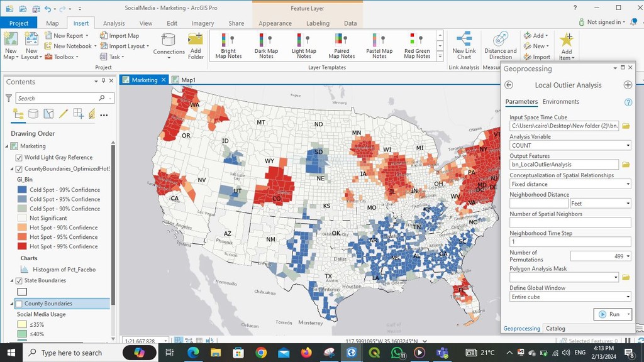Collapse State Boundaries layer expander

coord(12,281)
